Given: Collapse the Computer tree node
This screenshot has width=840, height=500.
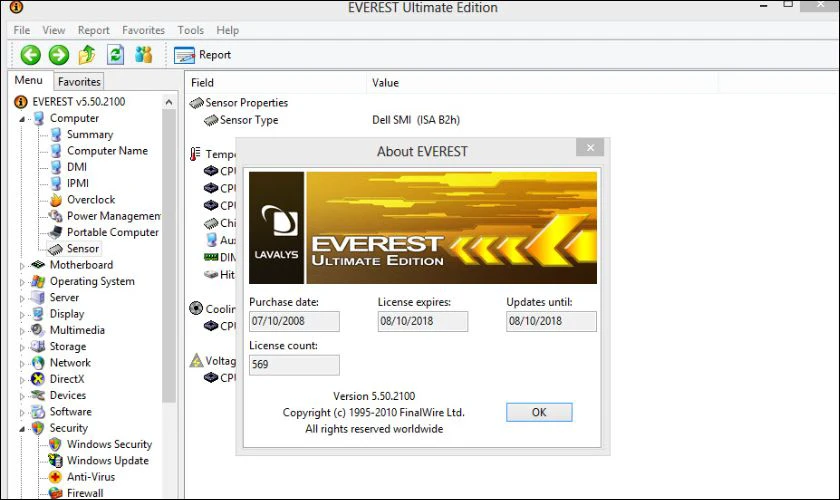Looking at the screenshot, I should (22, 119).
